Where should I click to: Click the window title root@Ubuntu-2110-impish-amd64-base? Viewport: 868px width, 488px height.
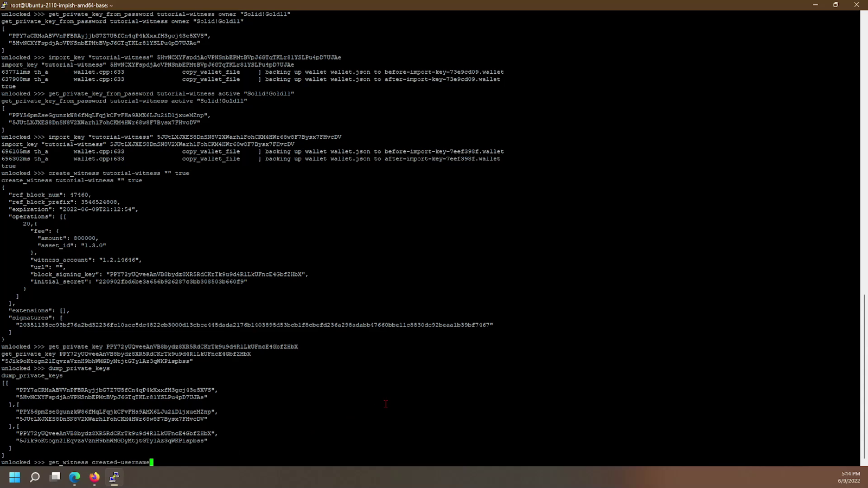[61, 5]
